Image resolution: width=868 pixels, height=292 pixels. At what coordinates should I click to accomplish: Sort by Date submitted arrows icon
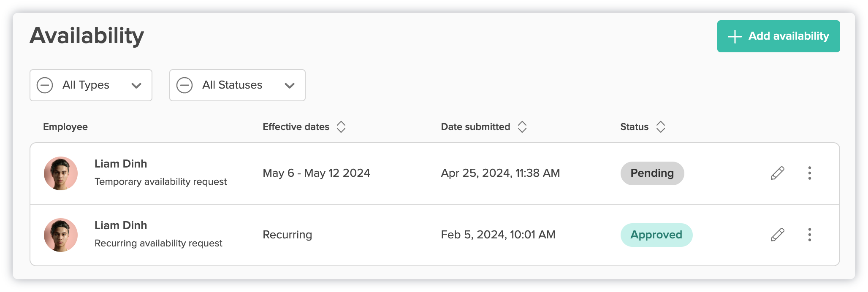522,127
